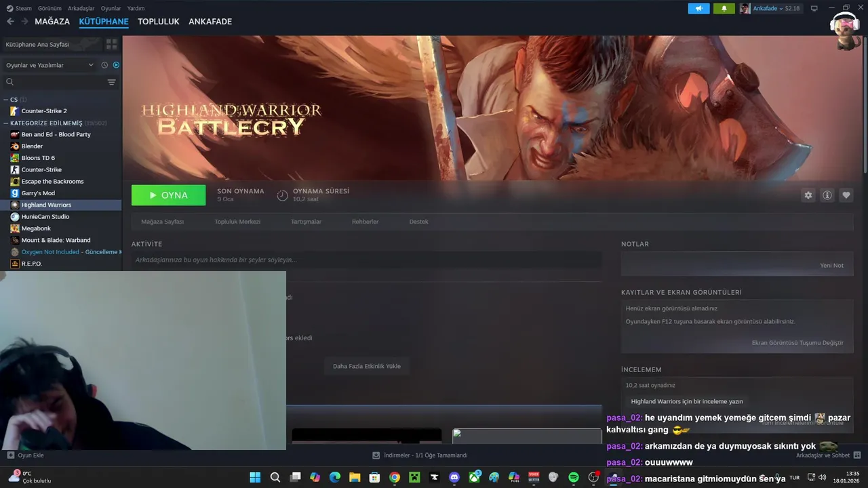868x488 pixels.
Task: Click the activity comment input field
Action: pos(366,260)
